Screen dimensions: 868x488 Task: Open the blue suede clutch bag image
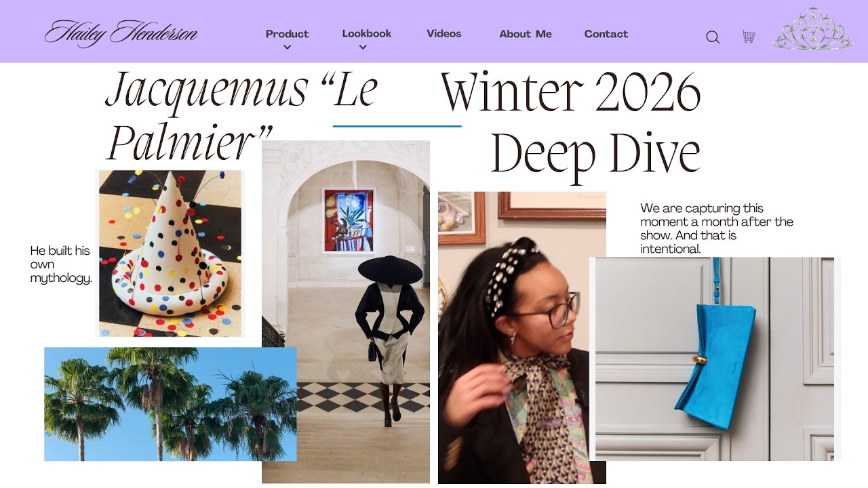pos(715,359)
